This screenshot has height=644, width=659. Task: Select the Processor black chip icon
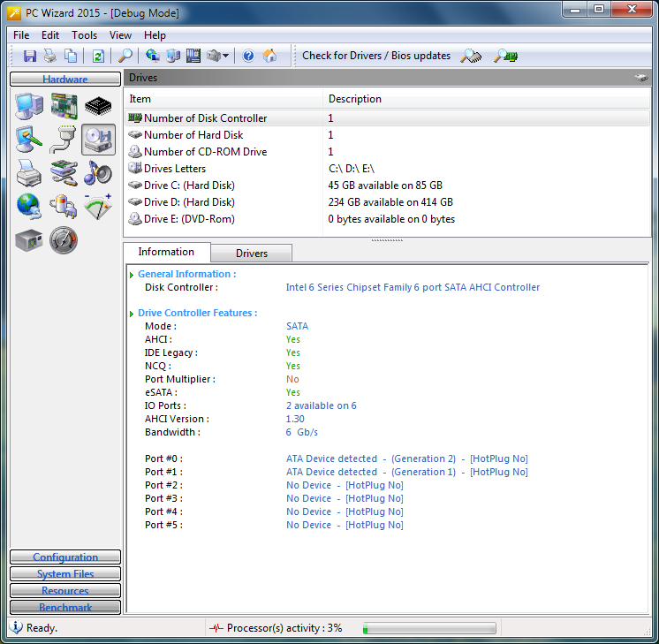98,106
